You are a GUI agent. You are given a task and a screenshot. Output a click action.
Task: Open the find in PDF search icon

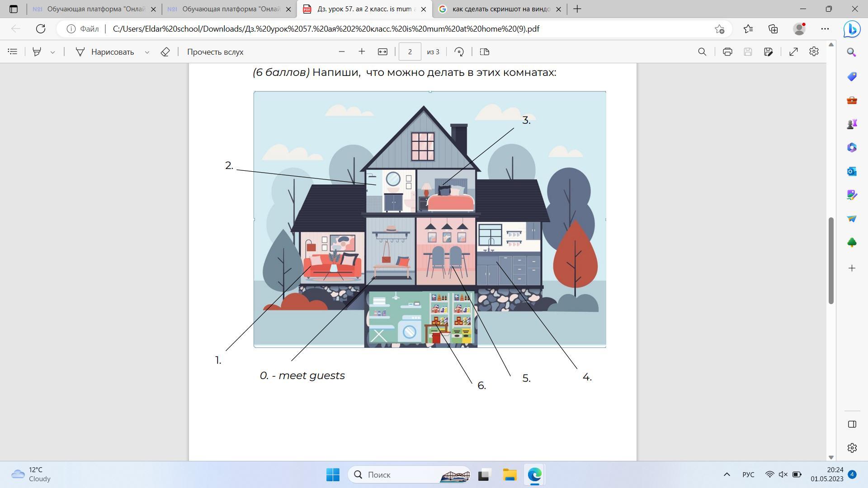click(702, 52)
